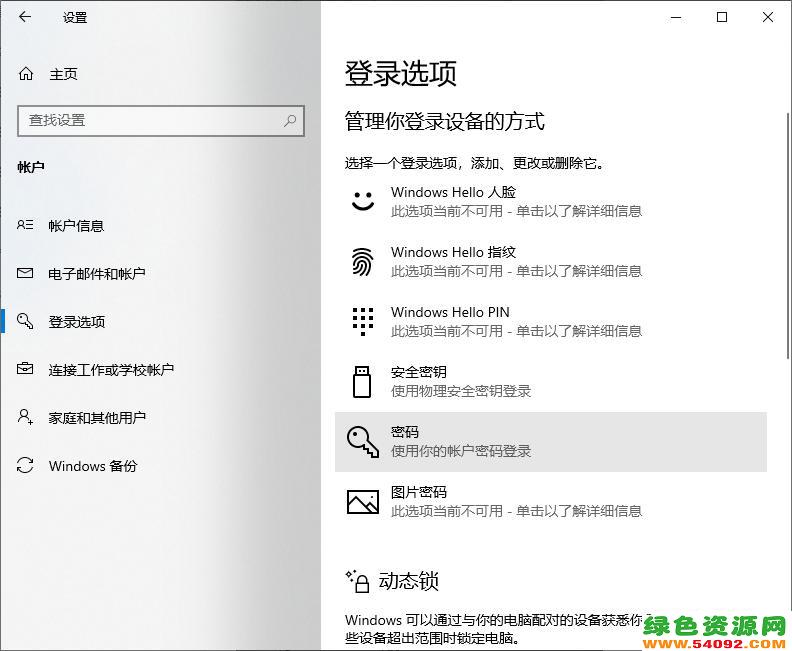The width and height of the screenshot is (792, 651).
Task: Click the home icon beside 主页
Action: tap(26, 74)
